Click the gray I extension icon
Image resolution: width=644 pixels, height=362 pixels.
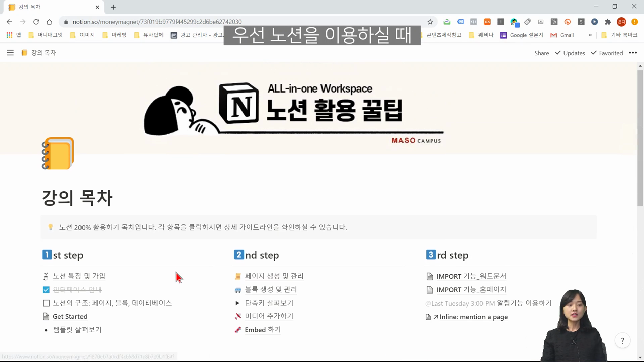[x=501, y=22]
